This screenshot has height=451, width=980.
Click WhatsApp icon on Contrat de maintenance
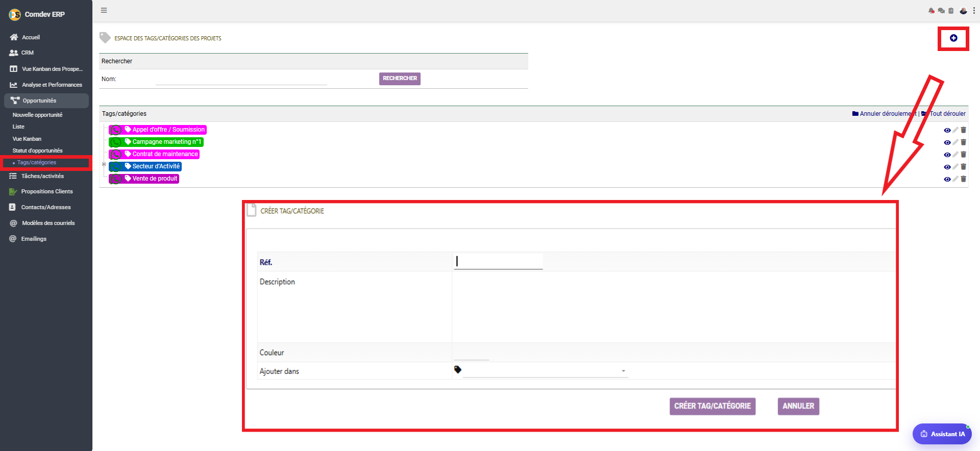pyautogui.click(x=116, y=154)
